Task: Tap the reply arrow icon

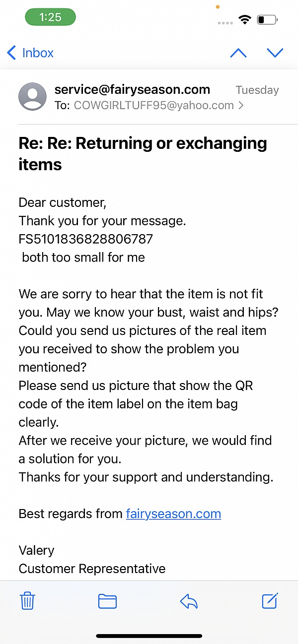Action: click(189, 601)
